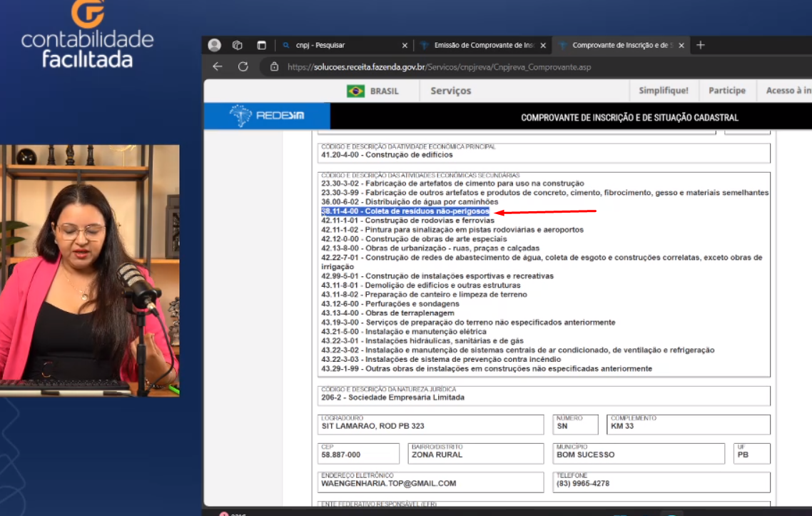Image resolution: width=812 pixels, height=516 pixels.
Task: View site info via padlock icon
Action: point(275,67)
